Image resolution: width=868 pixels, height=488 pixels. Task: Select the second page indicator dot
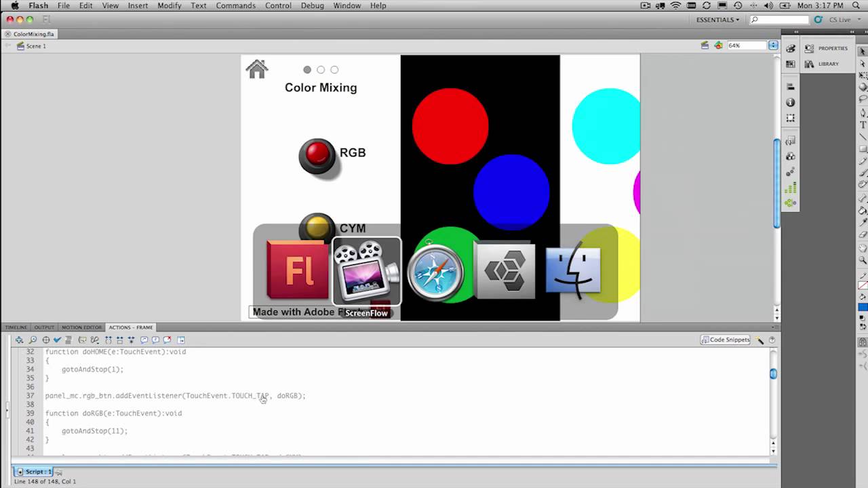pyautogui.click(x=321, y=69)
